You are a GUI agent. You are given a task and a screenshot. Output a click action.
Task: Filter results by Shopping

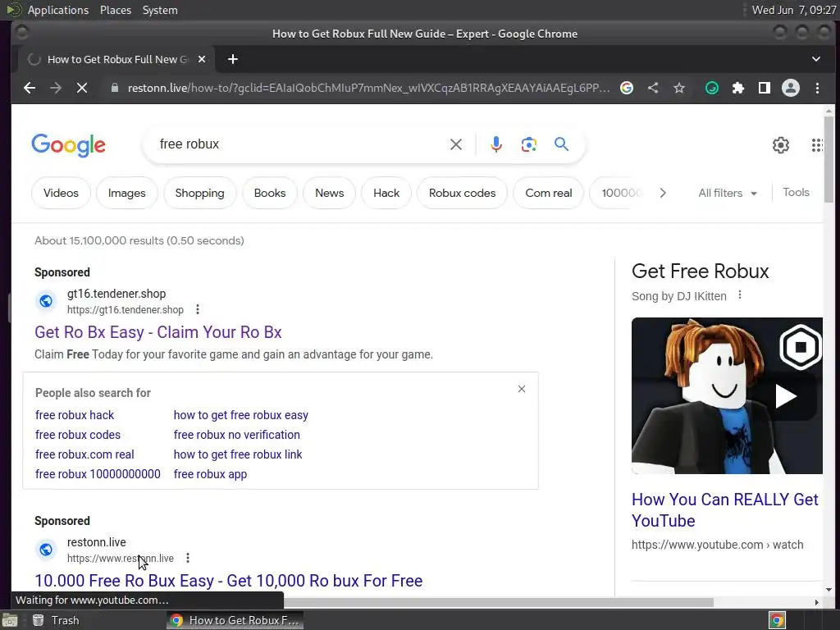click(200, 193)
